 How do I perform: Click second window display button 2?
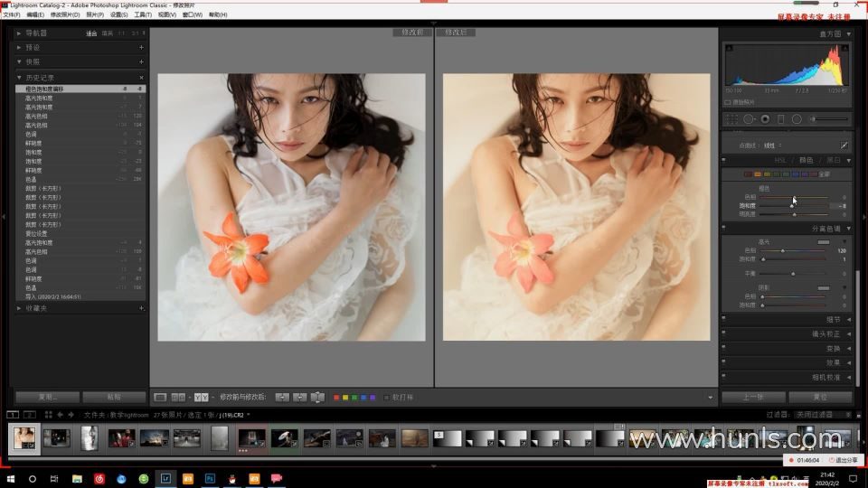30,415
